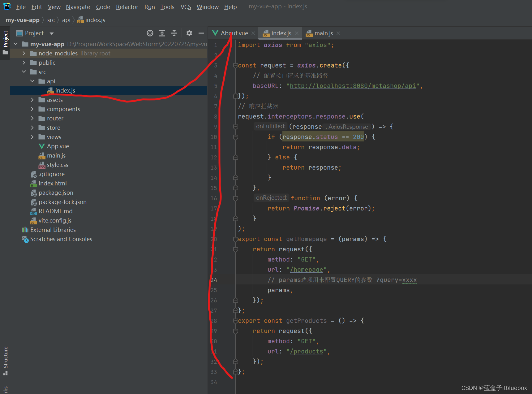Image resolution: width=532 pixels, height=394 pixels.
Task: Fold the getProducts function at line 28
Action: 235,321
